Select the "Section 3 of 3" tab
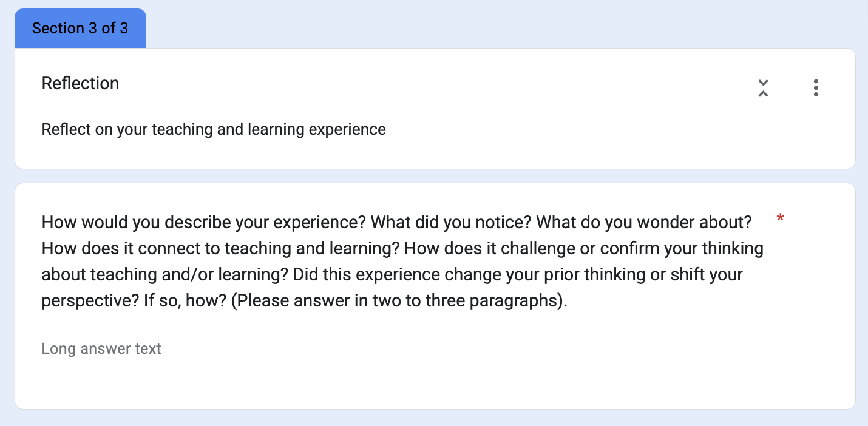The width and height of the screenshot is (868, 426). click(x=80, y=29)
